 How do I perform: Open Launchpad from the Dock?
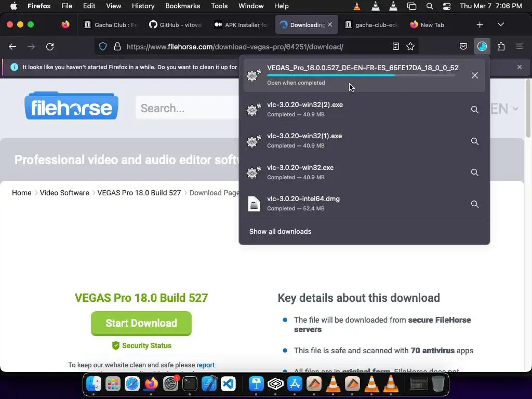coord(113,384)
